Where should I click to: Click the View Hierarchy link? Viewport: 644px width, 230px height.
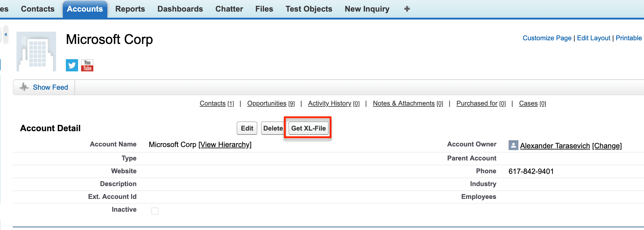tap(225, 145)
